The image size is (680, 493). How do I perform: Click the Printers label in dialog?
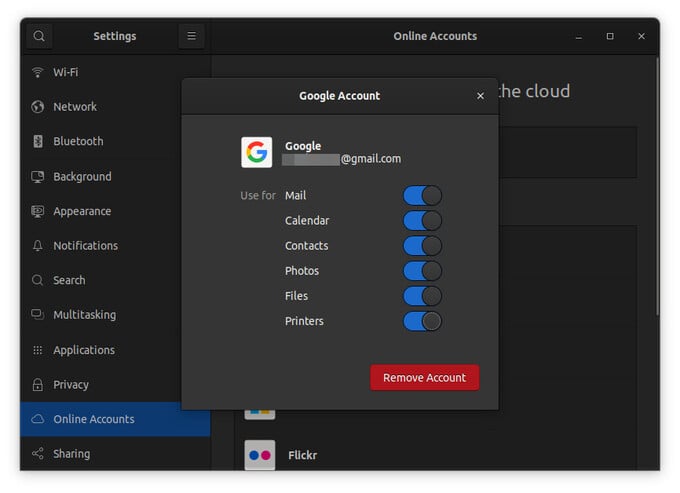click(x=304, y=321)
